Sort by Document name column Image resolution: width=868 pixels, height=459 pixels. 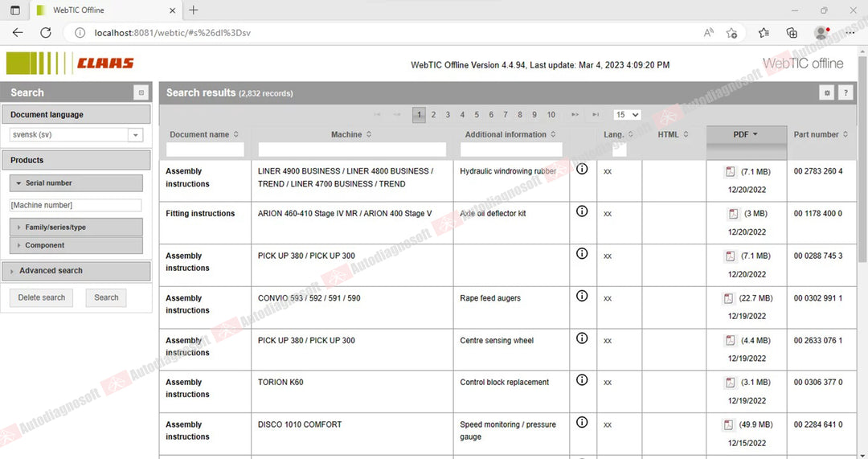(204, 134)
